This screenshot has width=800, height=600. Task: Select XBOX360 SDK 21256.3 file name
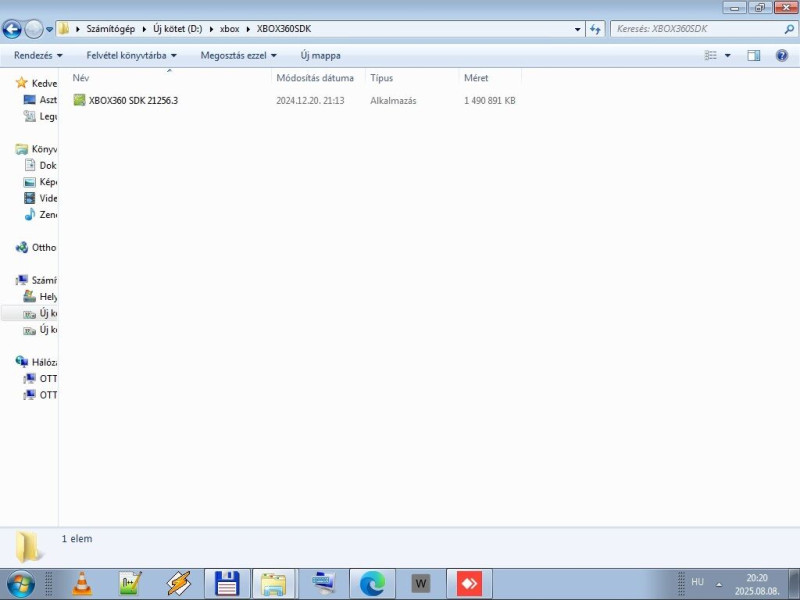click(133, 101)
